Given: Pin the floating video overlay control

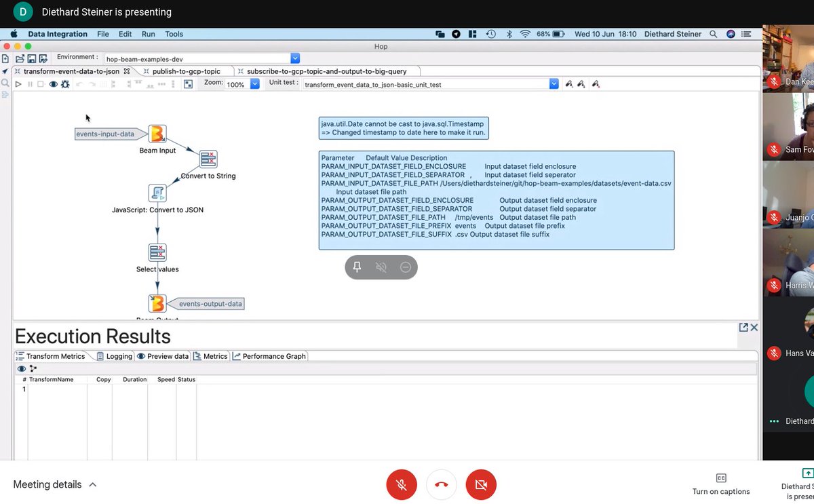Looking at the screenshot, I should click(357, 267).
